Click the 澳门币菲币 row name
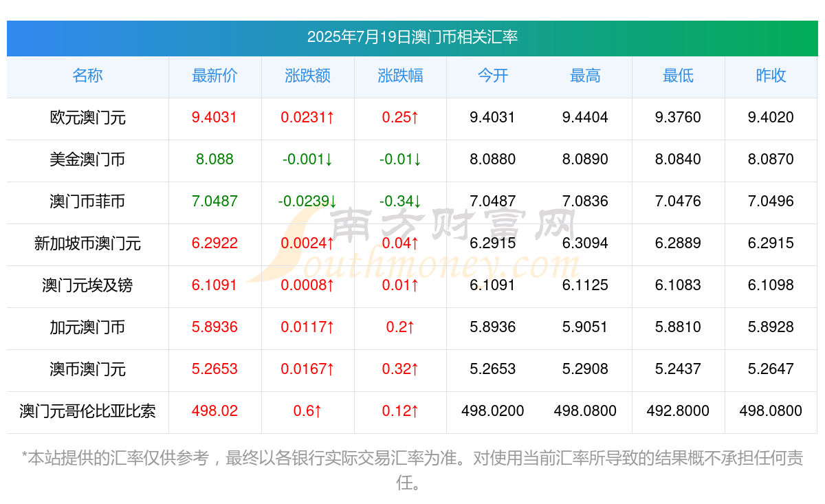Viewport: 825px width, 504px height. tap(88, 201)
